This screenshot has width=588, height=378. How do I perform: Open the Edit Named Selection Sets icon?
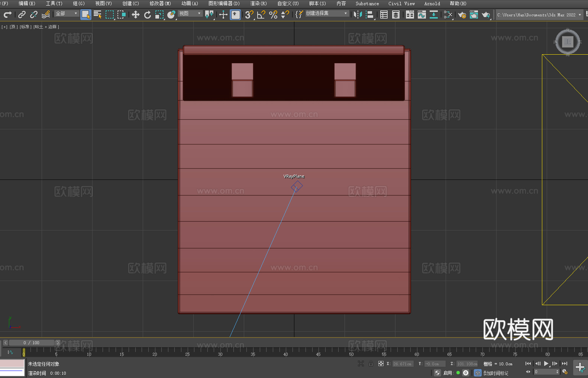pos(299,14)
